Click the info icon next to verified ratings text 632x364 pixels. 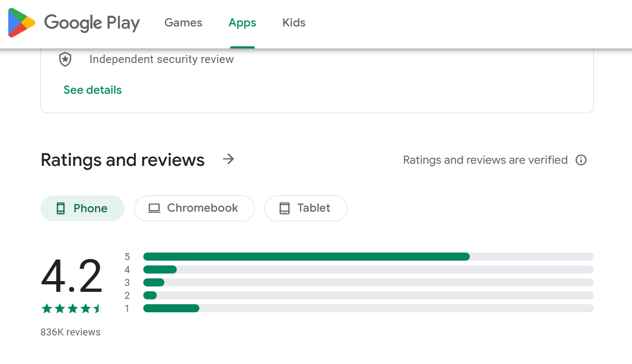[x=581, y=160]
